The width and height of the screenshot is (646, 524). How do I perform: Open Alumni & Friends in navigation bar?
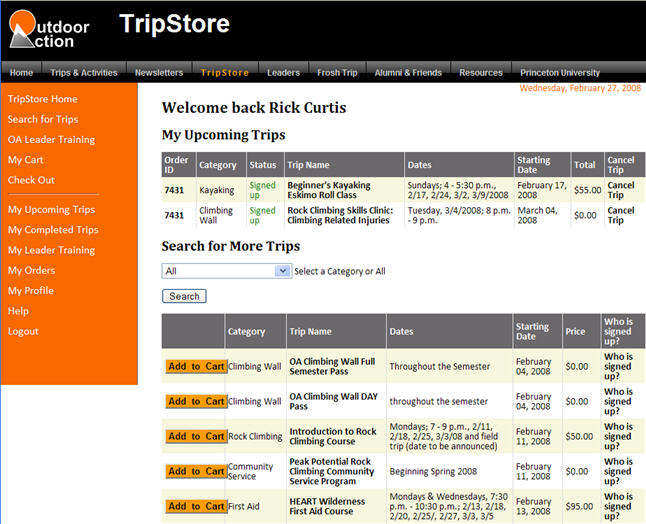pyautogui.click(x=408, y=73)
